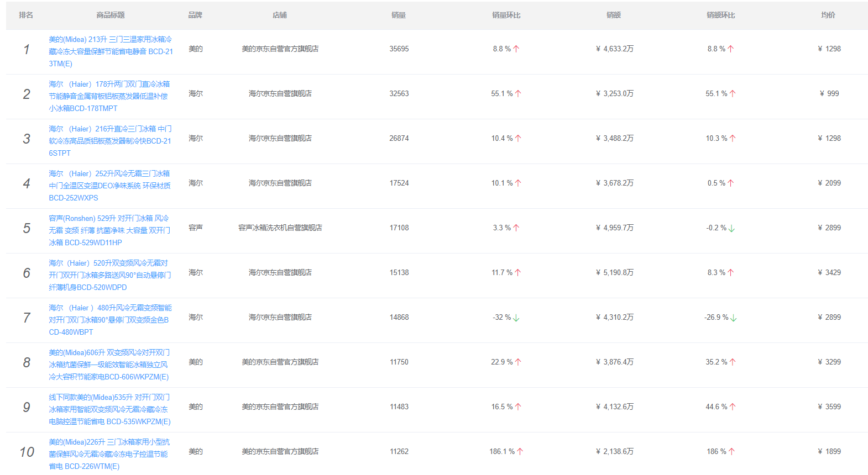Click the red up arrow beside 186.1 %
The image size is (868, 475).
[x=520, y=452]
